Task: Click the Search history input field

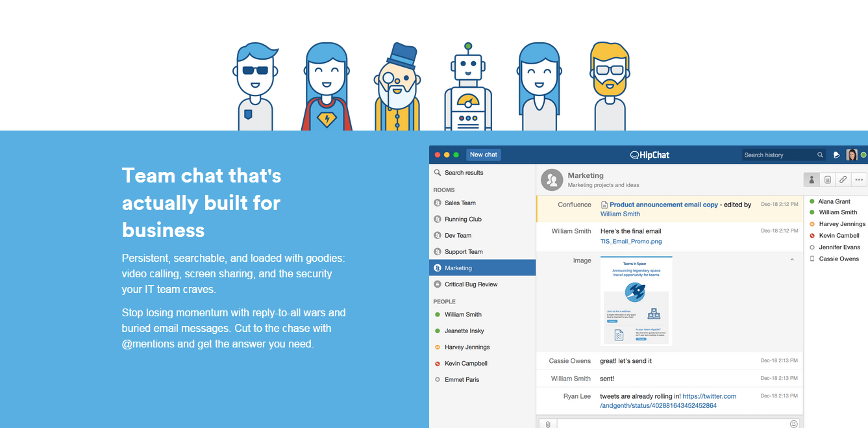Action: click(778, 155)
